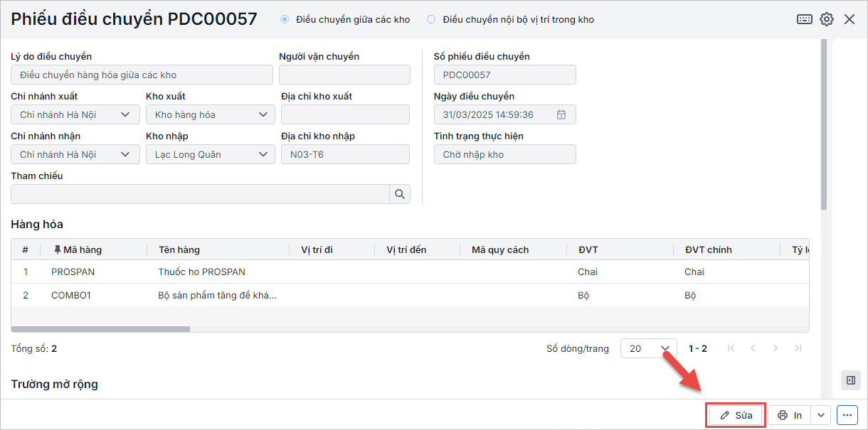Image resolution: width=868 pixels, height=430 pixels.
Task: Open settings gear icon
Action: point(827,19)
